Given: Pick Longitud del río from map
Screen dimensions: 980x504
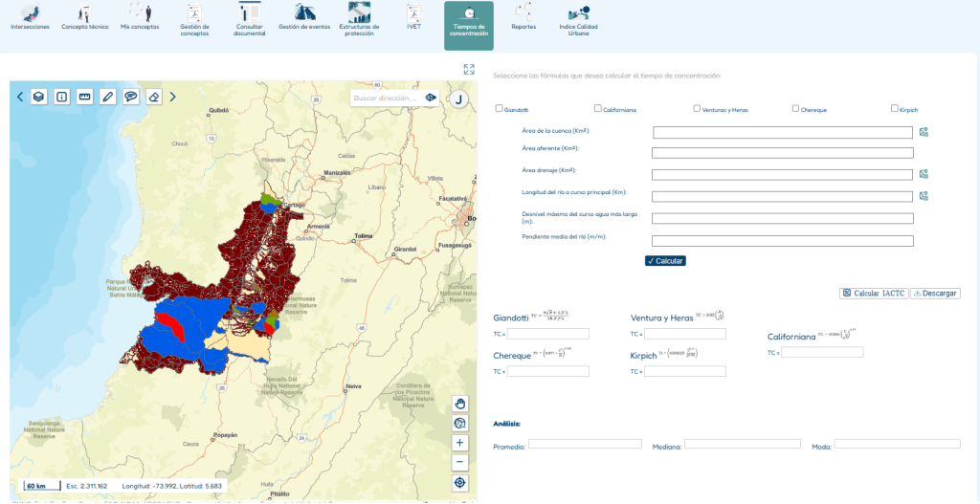Looking at the screenshot, I should pos(924,196).
